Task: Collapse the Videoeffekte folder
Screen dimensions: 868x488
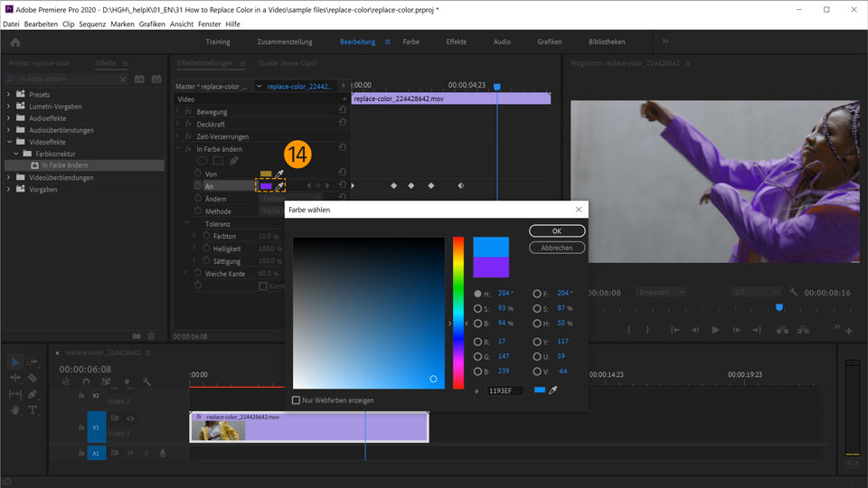Action: pyautogui.click(x=8, y=142)
